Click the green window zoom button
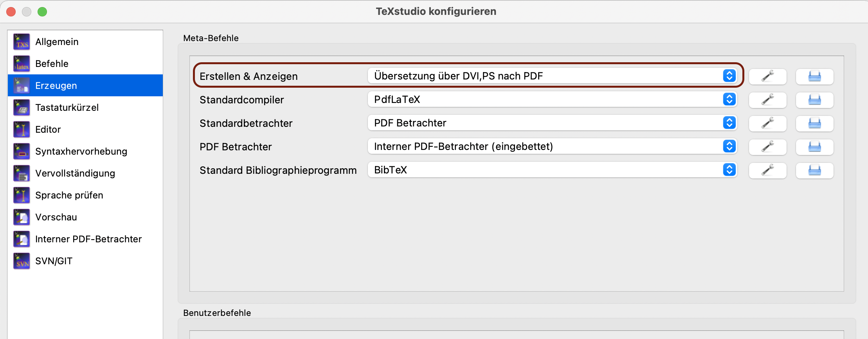The height and width of the screenshot is (339, 868). tap(42, 12)
